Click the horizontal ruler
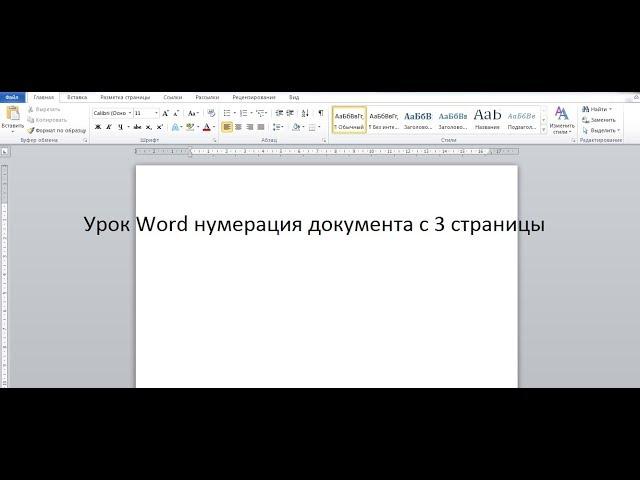The image size is (640, 480). 327,151
